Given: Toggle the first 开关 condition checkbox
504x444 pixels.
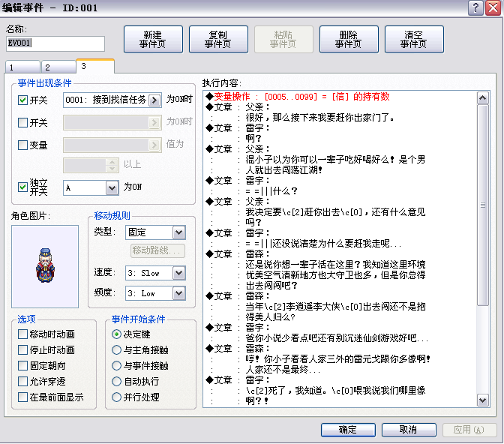Looking at the screenshot, I should pyautogui.click(x=22, y=100).
